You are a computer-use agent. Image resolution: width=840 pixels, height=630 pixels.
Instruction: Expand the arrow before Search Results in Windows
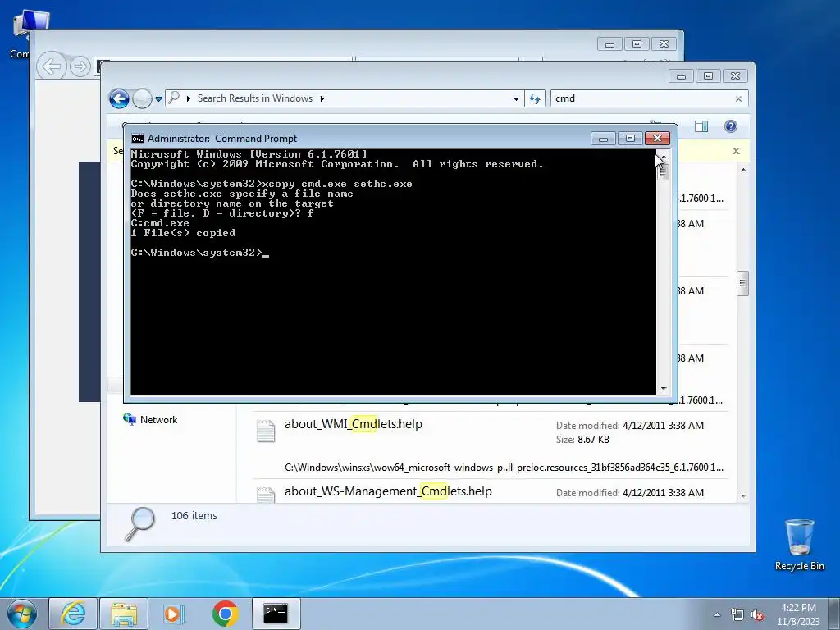[x=189, y=98]
